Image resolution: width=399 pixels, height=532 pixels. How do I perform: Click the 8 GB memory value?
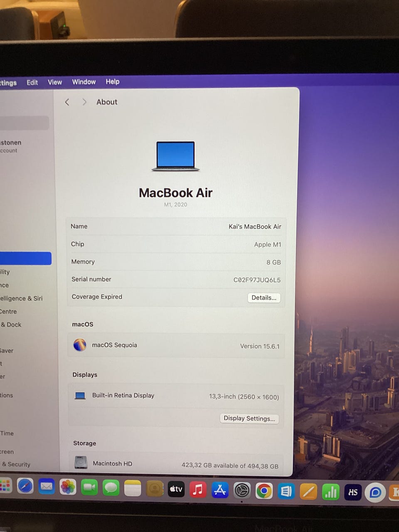[x=273, y=262]
